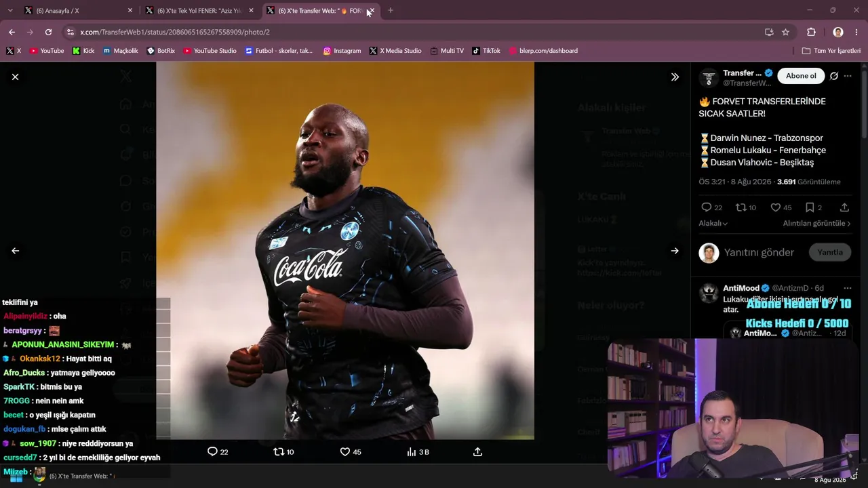Open the tab search dropdown arrow

click(x=9, y=11)
